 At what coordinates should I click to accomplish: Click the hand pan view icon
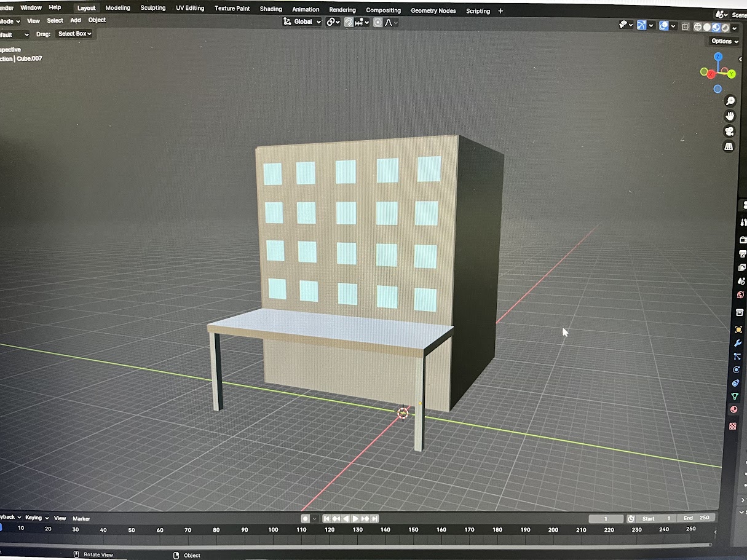click(x=730, y=116)
